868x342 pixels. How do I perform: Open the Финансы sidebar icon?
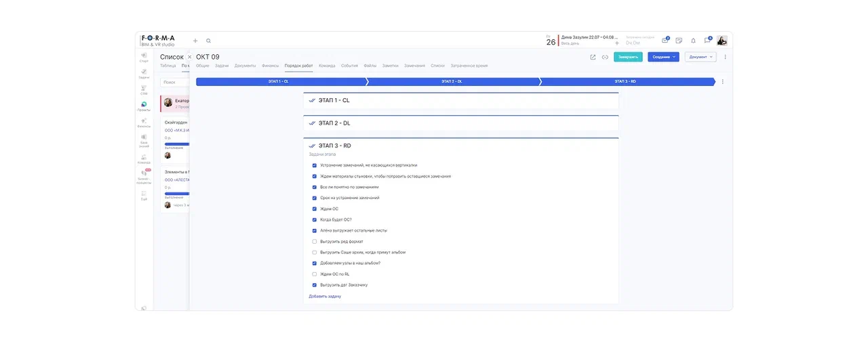click(144, 123)
